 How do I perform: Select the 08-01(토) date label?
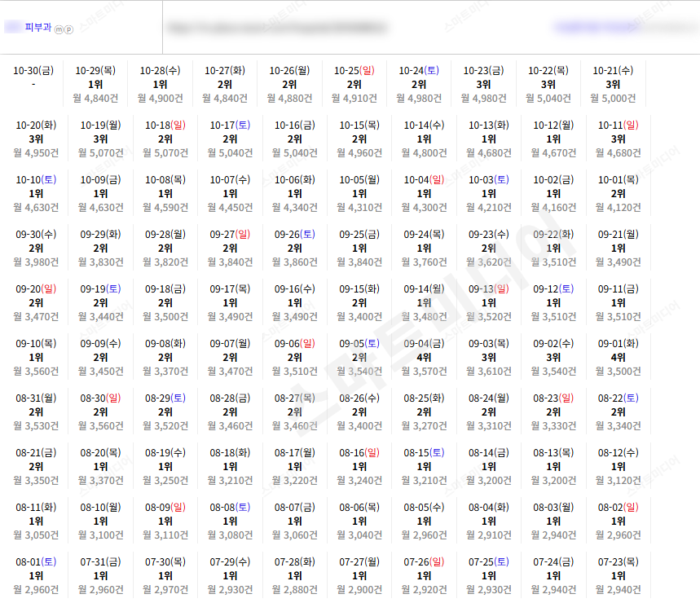pos(36,561)
